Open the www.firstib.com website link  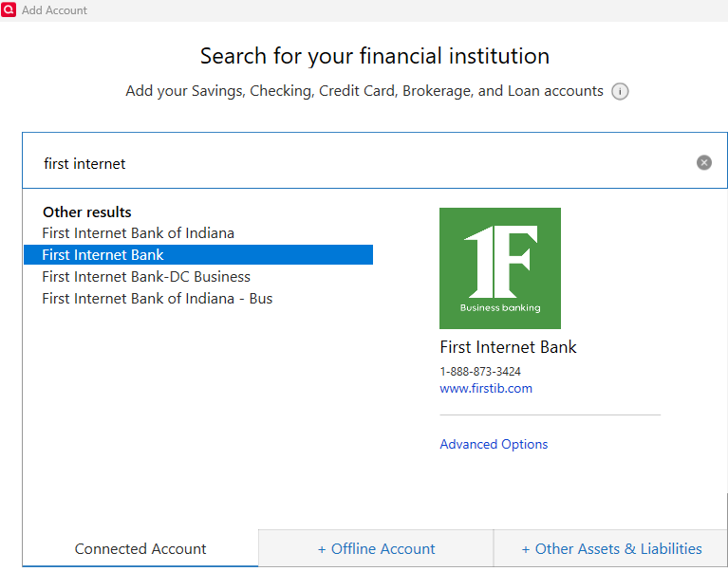click(486, 389)
